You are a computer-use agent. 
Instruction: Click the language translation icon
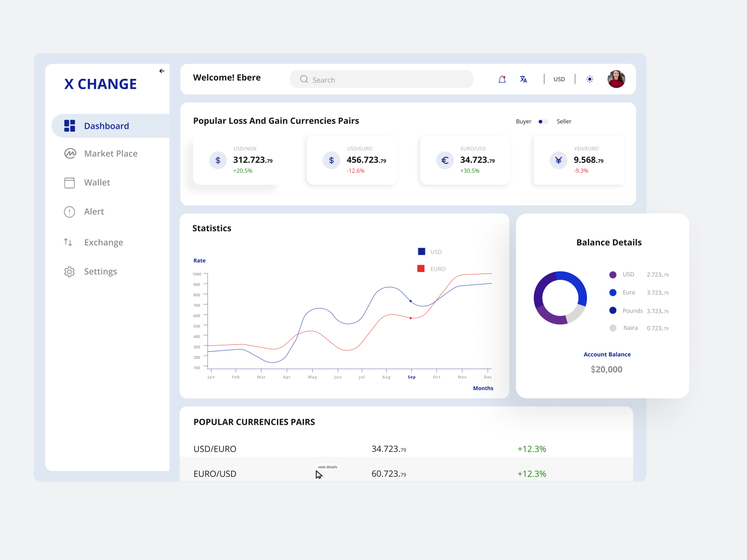point(523,79)
